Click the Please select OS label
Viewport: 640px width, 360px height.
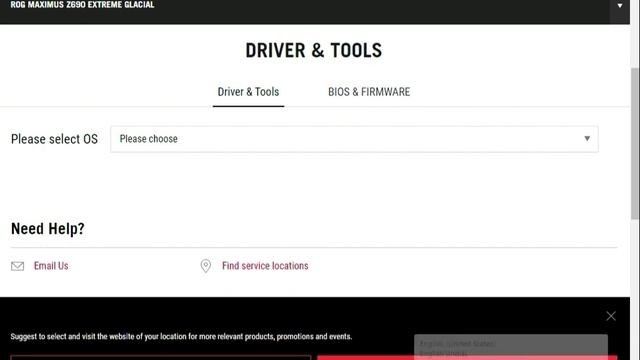pos(54,139)
